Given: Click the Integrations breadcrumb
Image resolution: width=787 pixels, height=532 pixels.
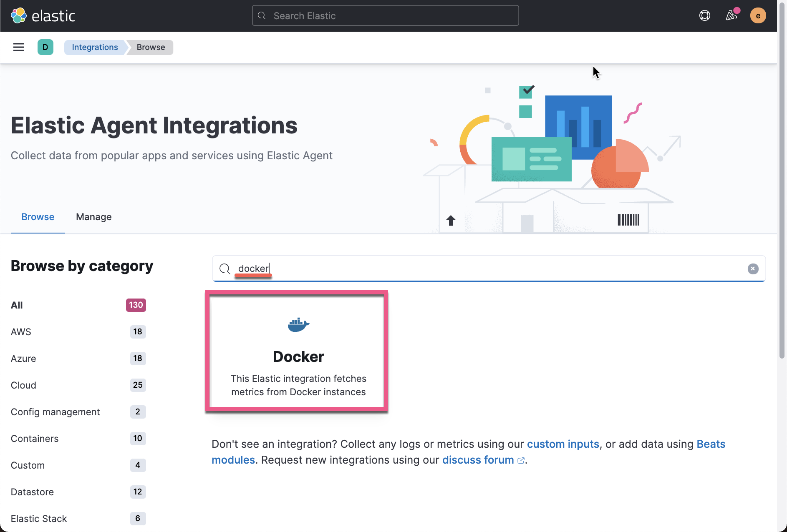Looking at the screenshot, I should [95, 47].
